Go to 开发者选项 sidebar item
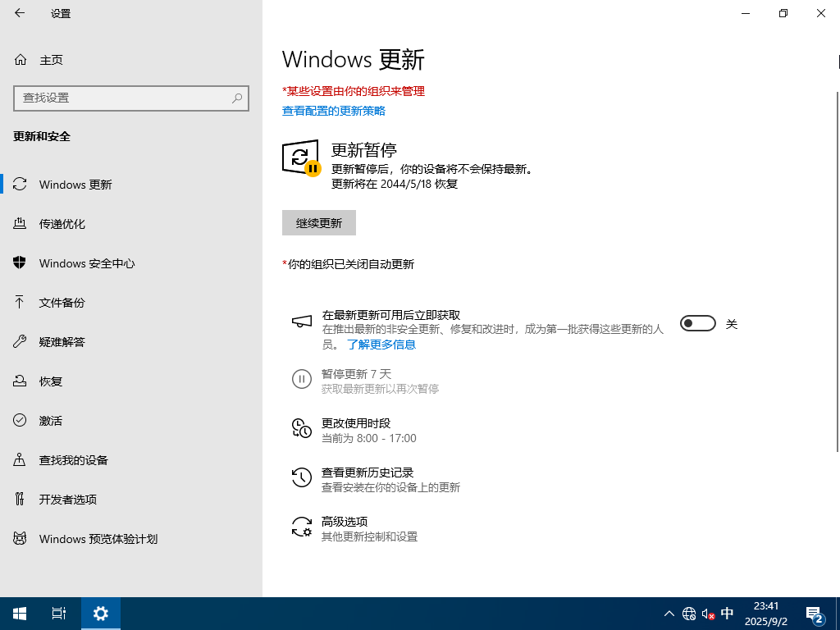Image resolution: width=840 pixels, height=630 pixels. pyautogui.click(x=68, y=500)
